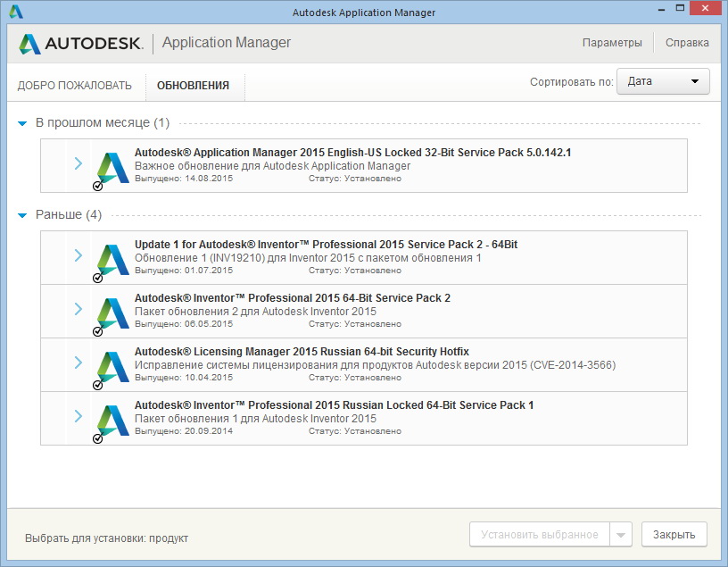Viewport: 728px width, 567px height.
Task: Toggle the checkmark on Inventor Update 1
Action: tap(97, 278)
